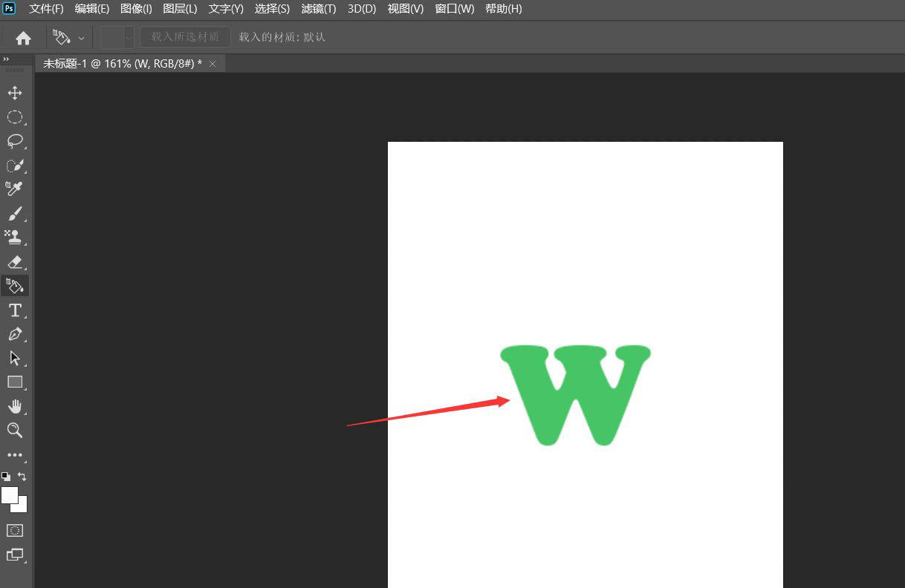The height and width of the screenshot is (588, 905).
Task: Change the screen mode
Action: [15, 555]
